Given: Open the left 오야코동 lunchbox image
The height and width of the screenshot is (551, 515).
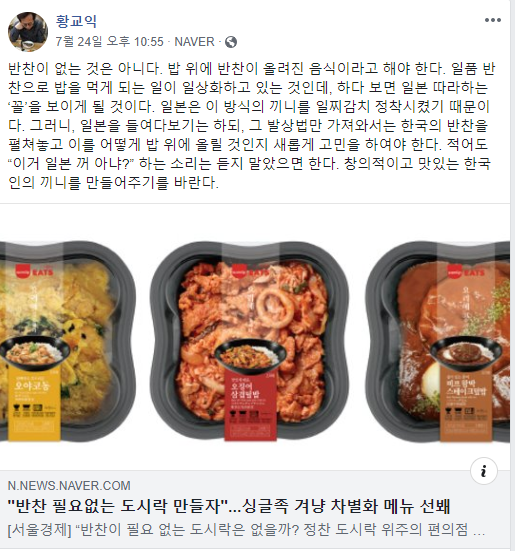Looking at the screenshot, I should pos(67,341).
